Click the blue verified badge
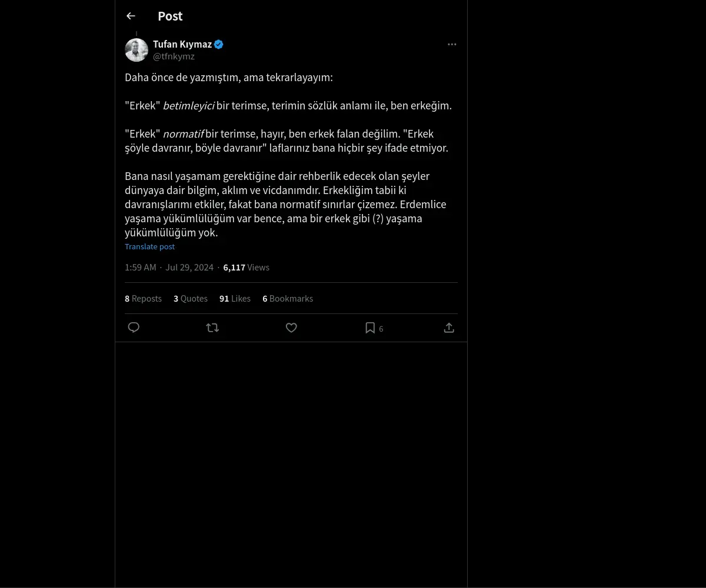The height and width of the screenshot is (588, 706). tap(219, 44)
